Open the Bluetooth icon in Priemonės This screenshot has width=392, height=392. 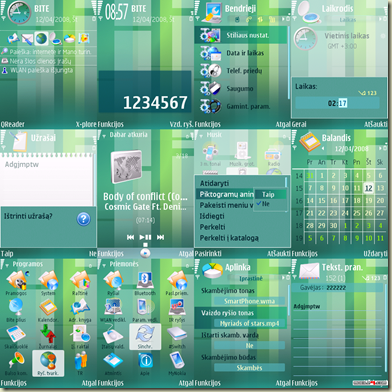(145, 280)
